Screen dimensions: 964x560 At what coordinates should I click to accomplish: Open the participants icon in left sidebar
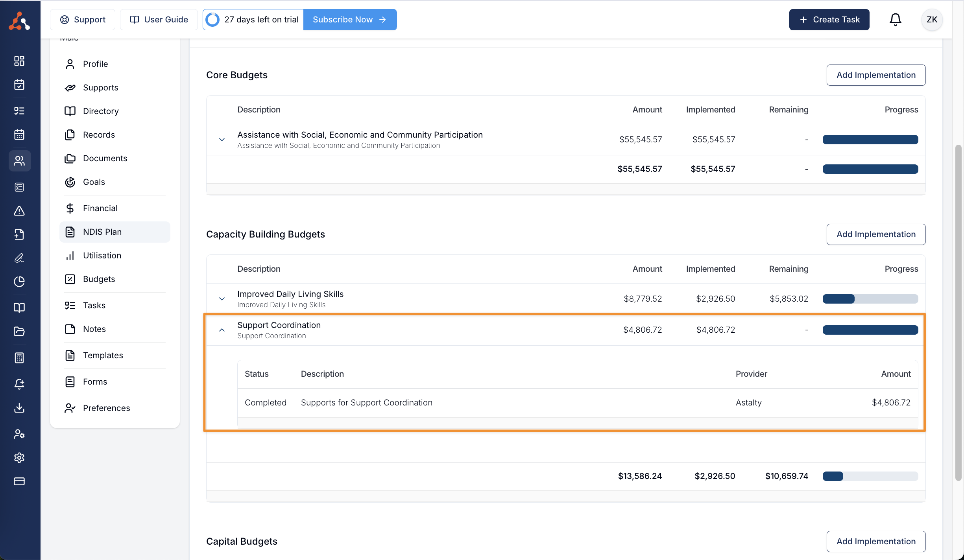tap(19, 160)
